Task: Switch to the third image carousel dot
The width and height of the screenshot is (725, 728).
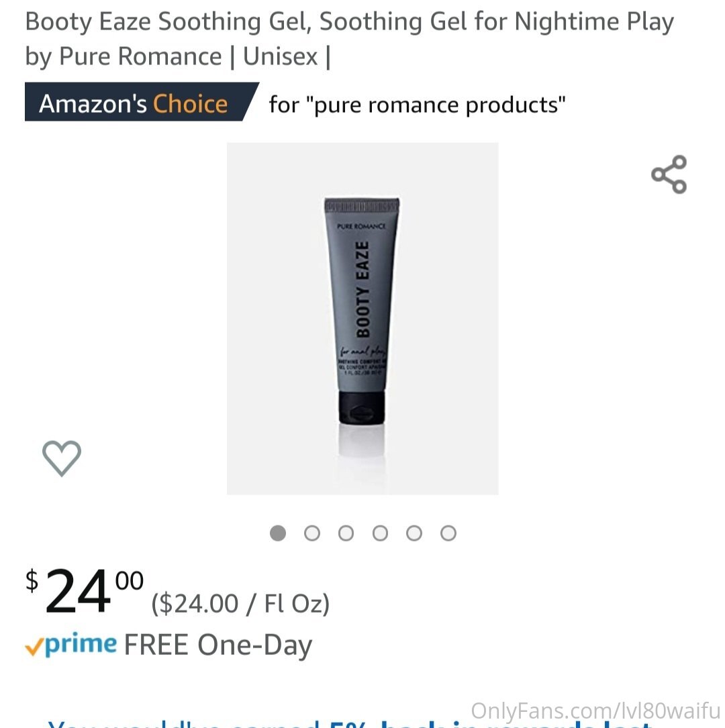Action: pos(346,533)
